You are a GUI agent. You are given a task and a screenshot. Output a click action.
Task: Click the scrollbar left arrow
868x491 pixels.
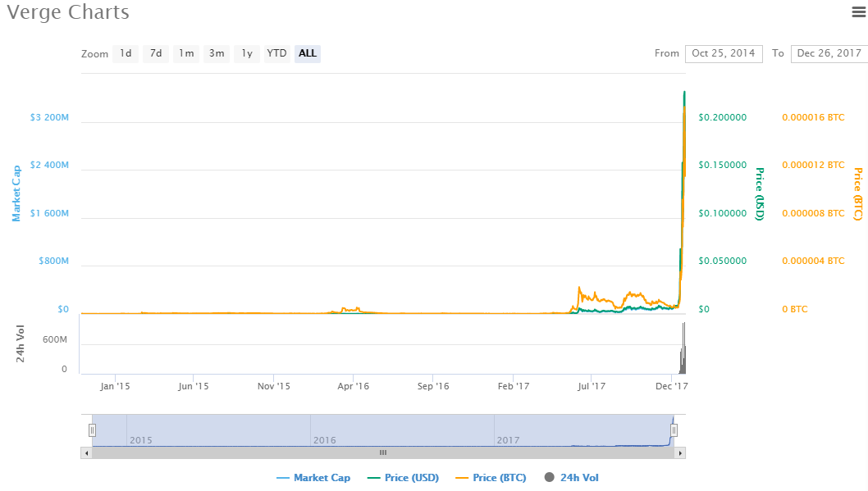(x=86, y=452)
